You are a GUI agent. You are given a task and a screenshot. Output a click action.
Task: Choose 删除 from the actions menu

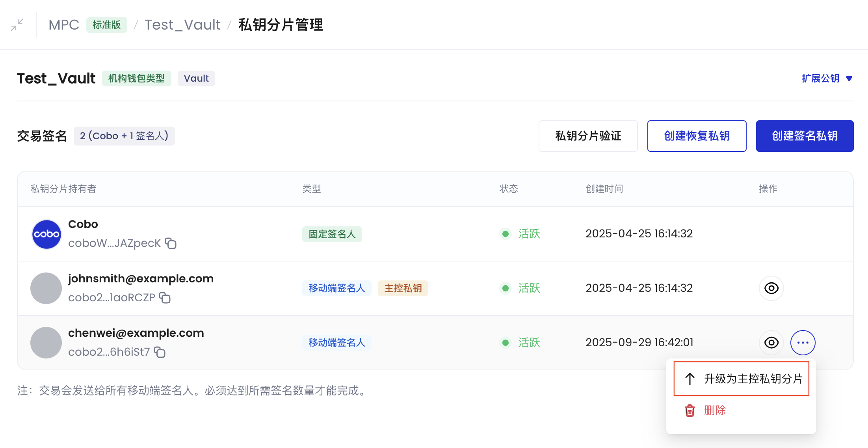715,411
